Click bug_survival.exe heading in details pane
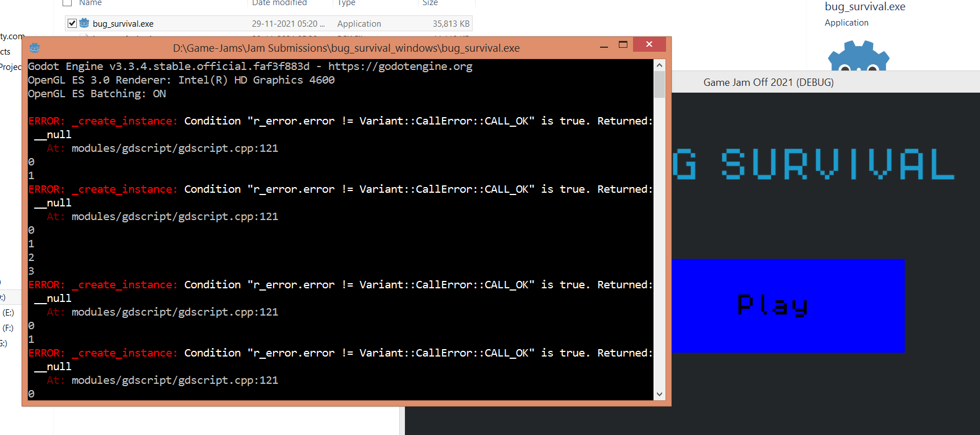The height and width of the screenshot is (435, 980). (x=865, y=7)
